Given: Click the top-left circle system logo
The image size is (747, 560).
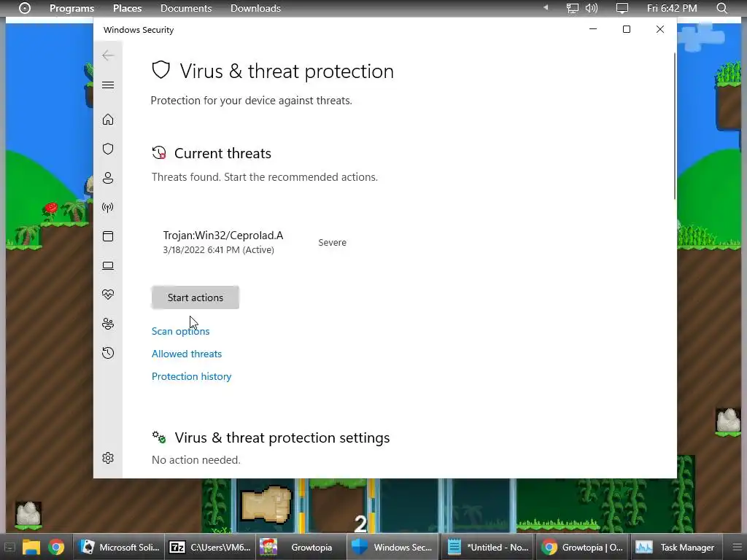Looking at the screenshot, I should click(x=25, y=8).
